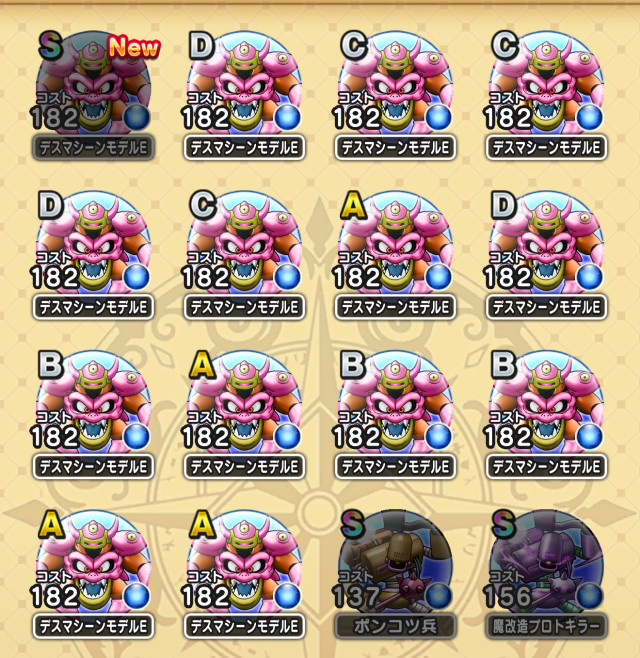
Task: Click the D badge in the top row
Action: 202,46
